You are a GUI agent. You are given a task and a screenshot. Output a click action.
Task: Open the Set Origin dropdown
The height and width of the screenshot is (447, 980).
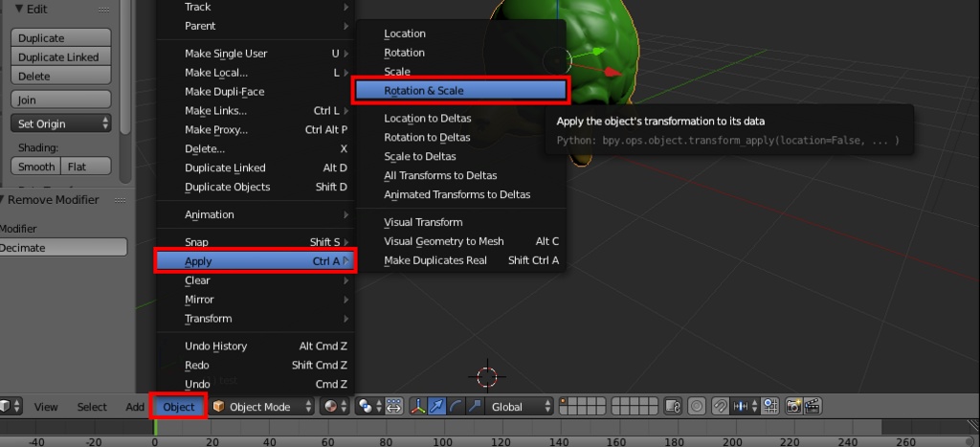(x=60, y=123)
